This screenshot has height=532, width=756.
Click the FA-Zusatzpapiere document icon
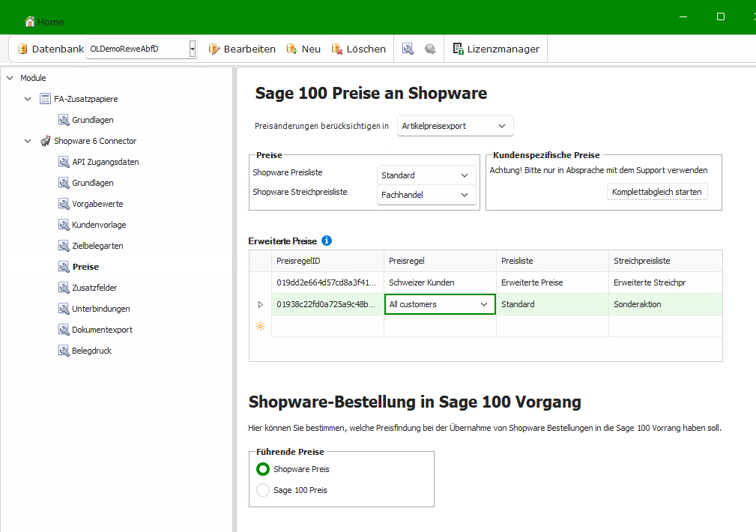pyautogui.click(x=45, y=99)
